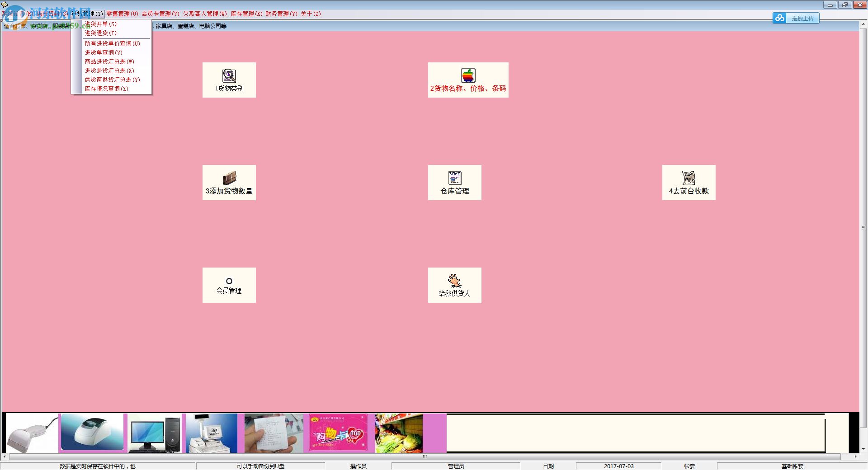Image resolution: width=868 pixels, height=470 pixels.
Task: Open the 欠款客人管理(W) menu
Action: 205,14
